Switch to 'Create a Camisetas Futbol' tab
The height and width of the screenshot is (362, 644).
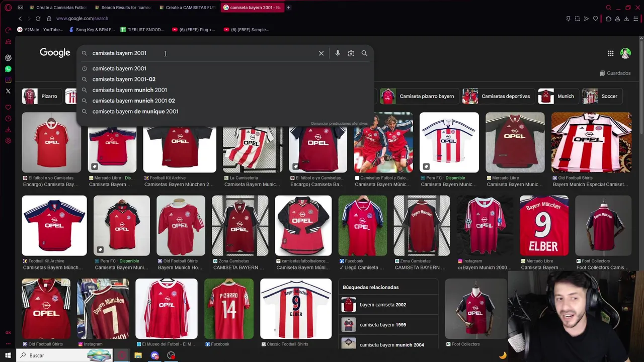pyautogui.click(x=59, y=8)
